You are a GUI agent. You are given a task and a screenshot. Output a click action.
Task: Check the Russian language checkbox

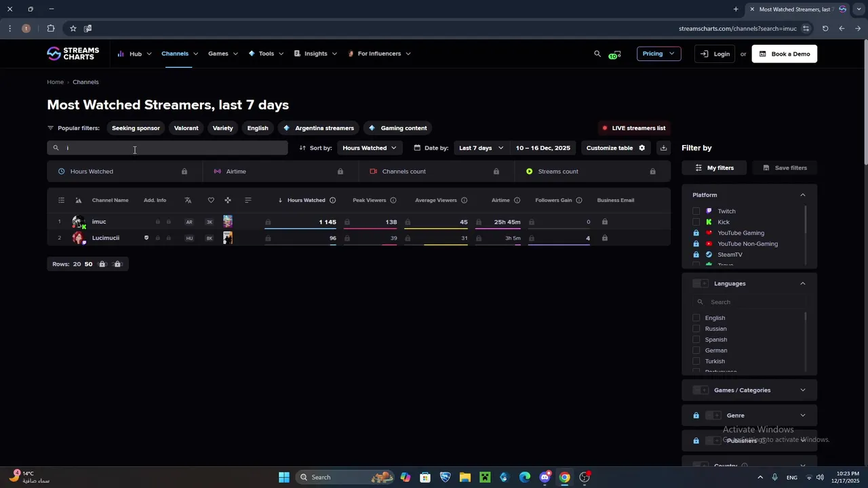coord(696,329)
